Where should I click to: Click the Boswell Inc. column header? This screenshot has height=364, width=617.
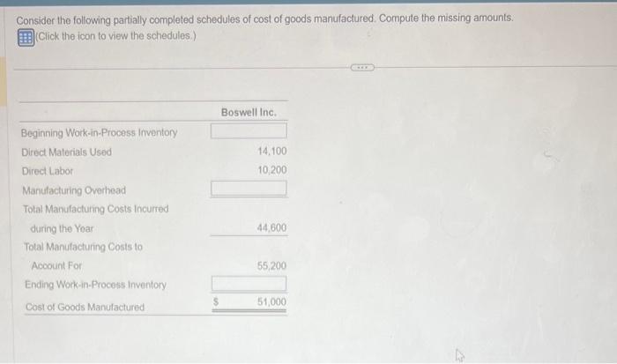(x=249, y=112)
